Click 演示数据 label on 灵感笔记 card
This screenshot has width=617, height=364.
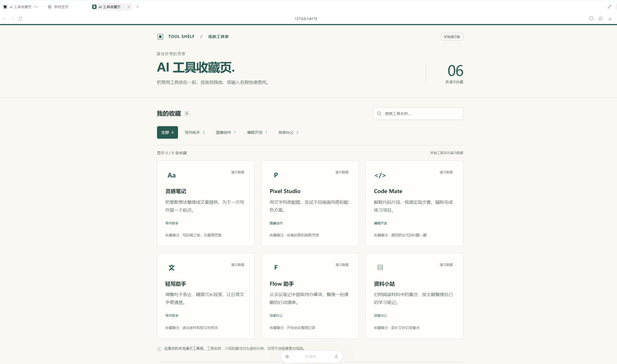pos(238,172)
